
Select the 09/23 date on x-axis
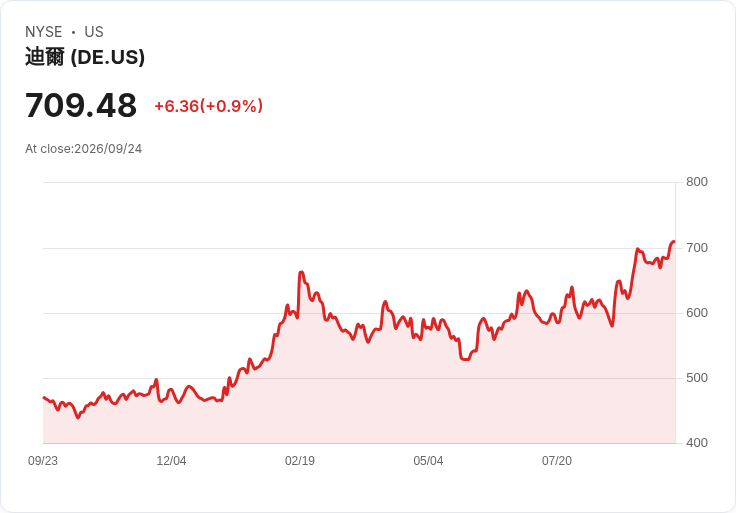[x=43, y=461]
